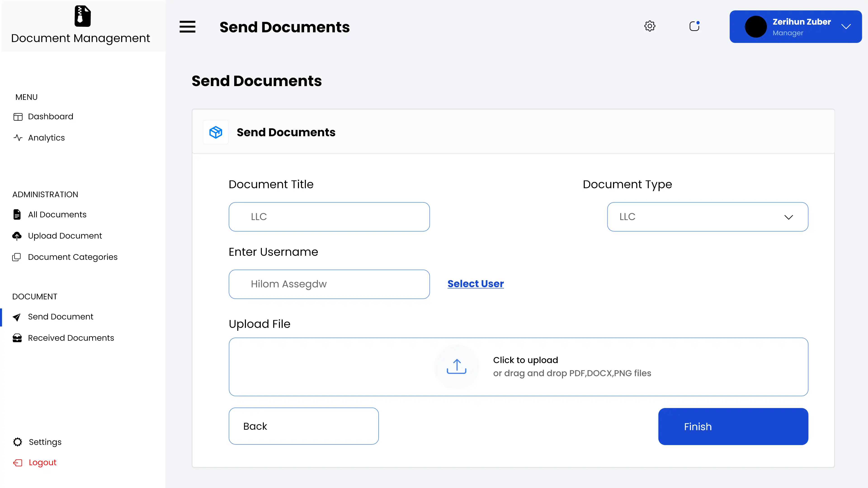The height and width of the screenshot is (488, 868).
Task: Click the Back button
Action: pyautogui.click(x=303, y=426)
